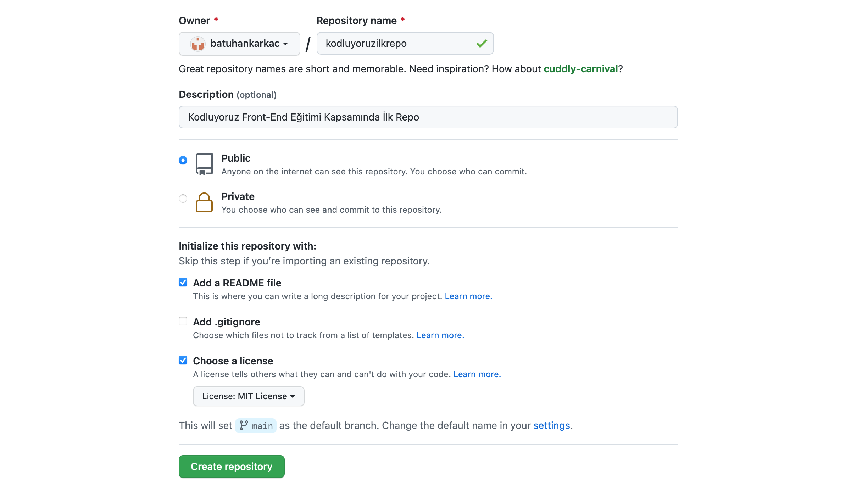
Task: Click the Add a README file label
Action: 237,283
